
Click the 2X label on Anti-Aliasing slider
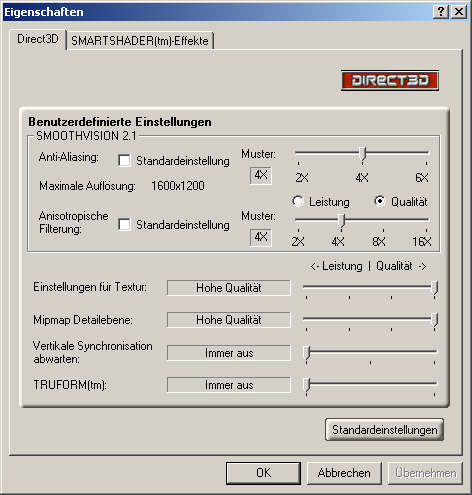tap(302, 177)
